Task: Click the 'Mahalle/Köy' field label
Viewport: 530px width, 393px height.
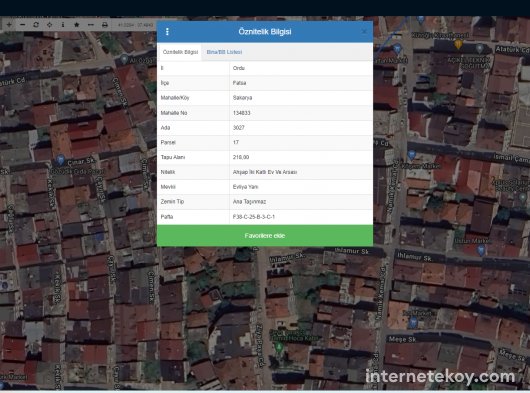Action: [x=175, y=98]
